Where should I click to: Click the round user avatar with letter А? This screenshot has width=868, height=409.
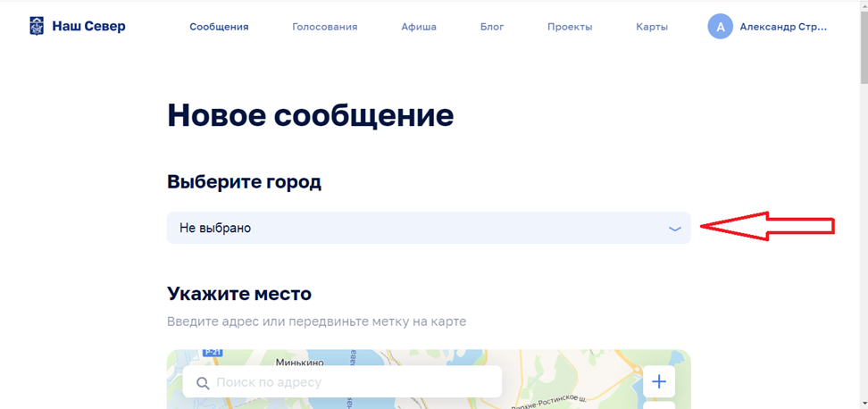[x=720, y=27]
